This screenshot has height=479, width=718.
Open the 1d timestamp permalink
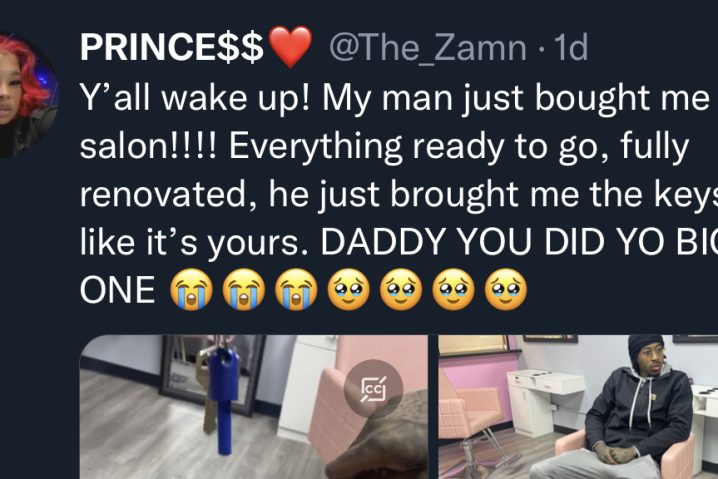[x=571, y=48]
